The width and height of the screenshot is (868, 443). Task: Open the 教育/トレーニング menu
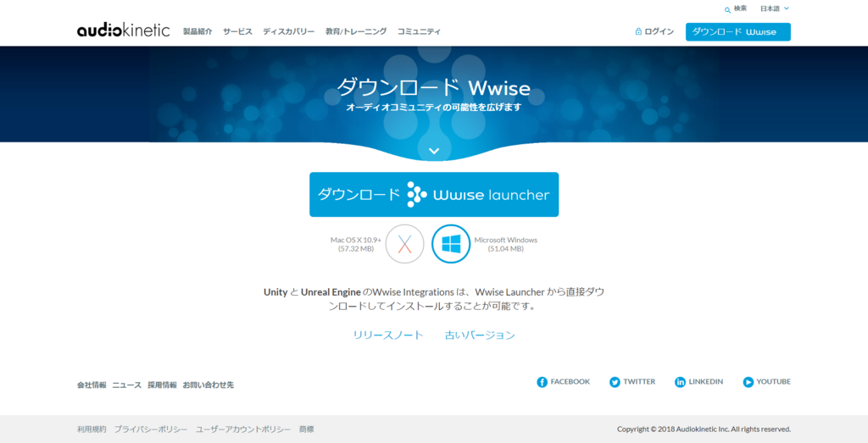point(356,31)
